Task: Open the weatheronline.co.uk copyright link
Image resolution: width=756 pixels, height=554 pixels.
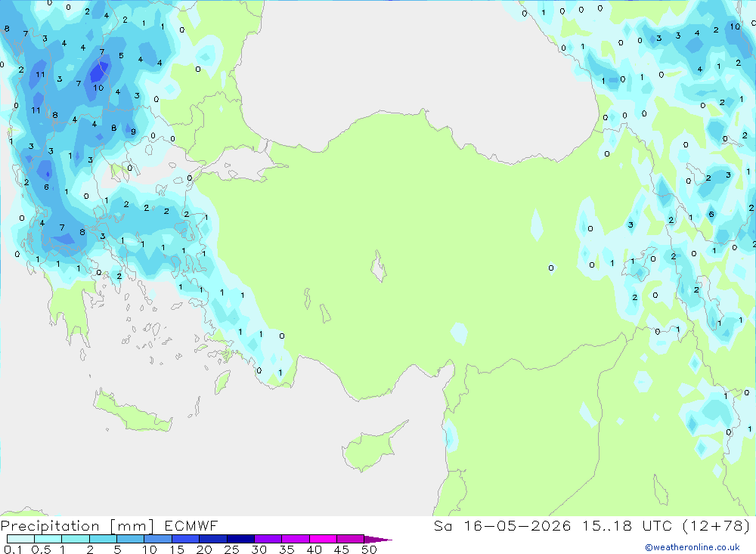Action: pos(692,547)
